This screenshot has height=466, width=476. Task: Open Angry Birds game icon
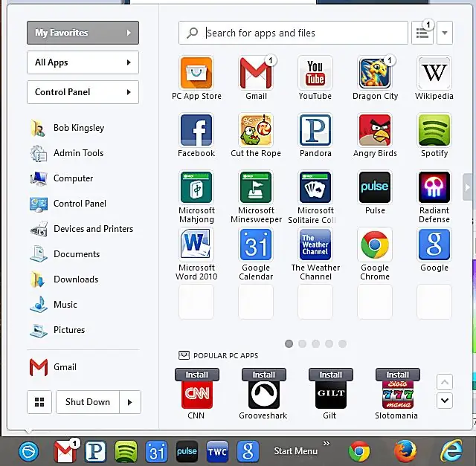(x=375, y=130)
